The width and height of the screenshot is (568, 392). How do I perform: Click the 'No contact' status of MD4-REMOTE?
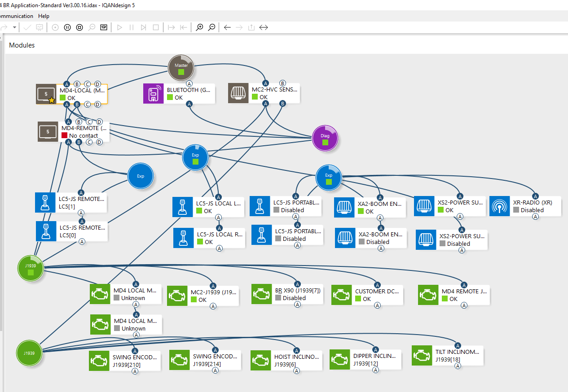[84, 135]
